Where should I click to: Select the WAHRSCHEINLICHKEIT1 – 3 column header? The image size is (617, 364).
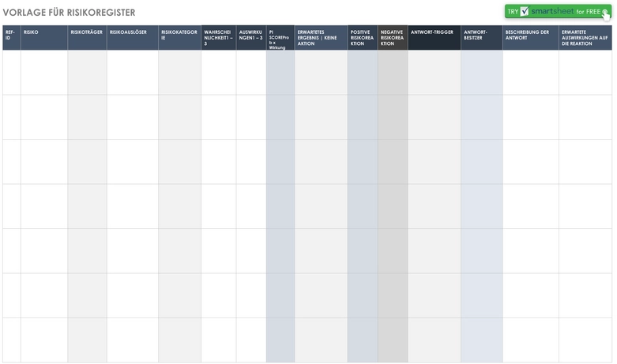point(219,38)
